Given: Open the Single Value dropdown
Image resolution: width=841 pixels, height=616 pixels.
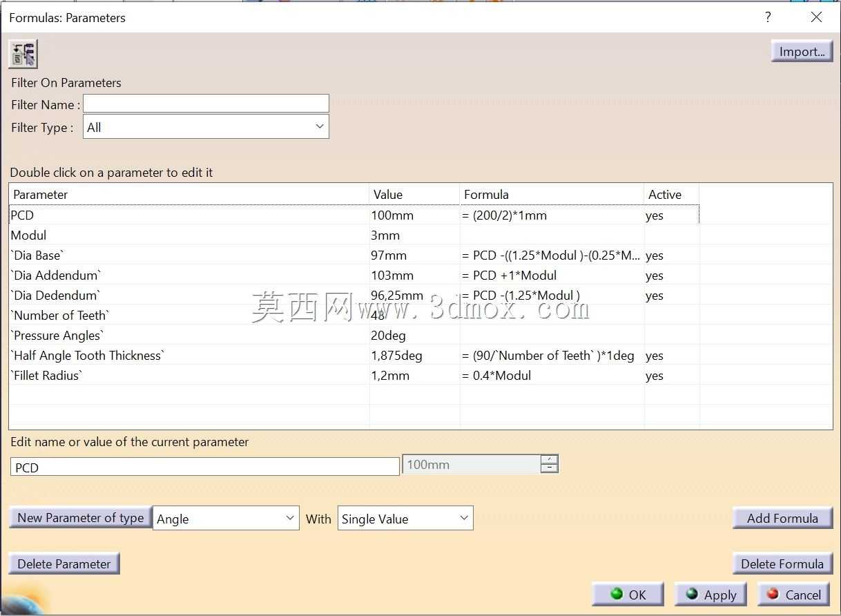Looking at the screenshot, I should click(x=405, y=519).
